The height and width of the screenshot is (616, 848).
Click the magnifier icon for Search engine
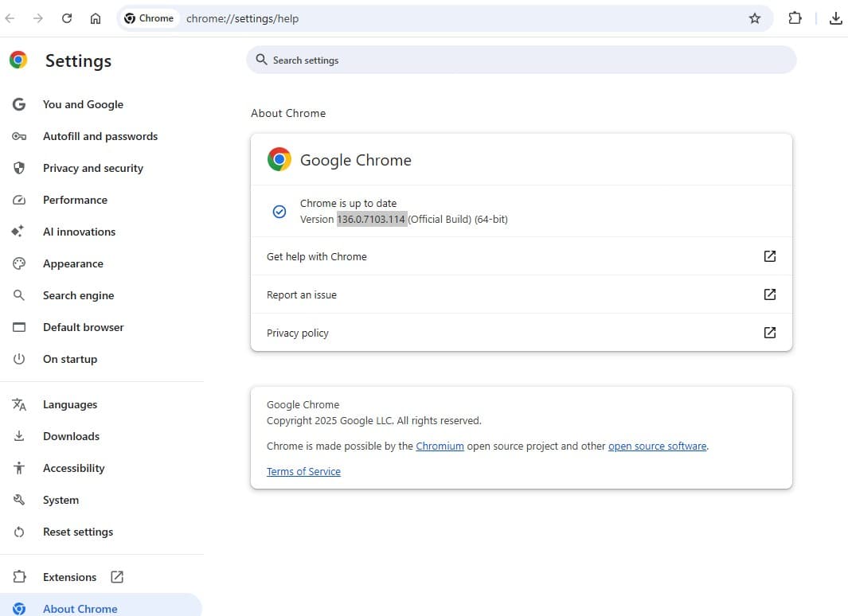[19, 295]
